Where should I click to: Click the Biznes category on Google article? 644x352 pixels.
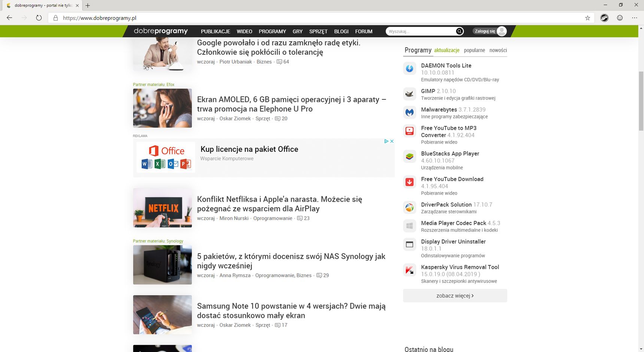[264, 62]
